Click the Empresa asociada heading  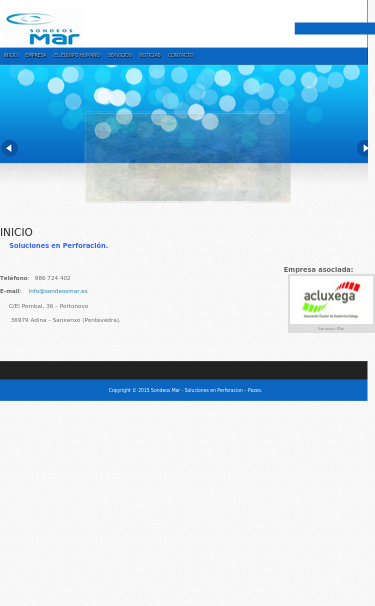(x=319, y=270)
